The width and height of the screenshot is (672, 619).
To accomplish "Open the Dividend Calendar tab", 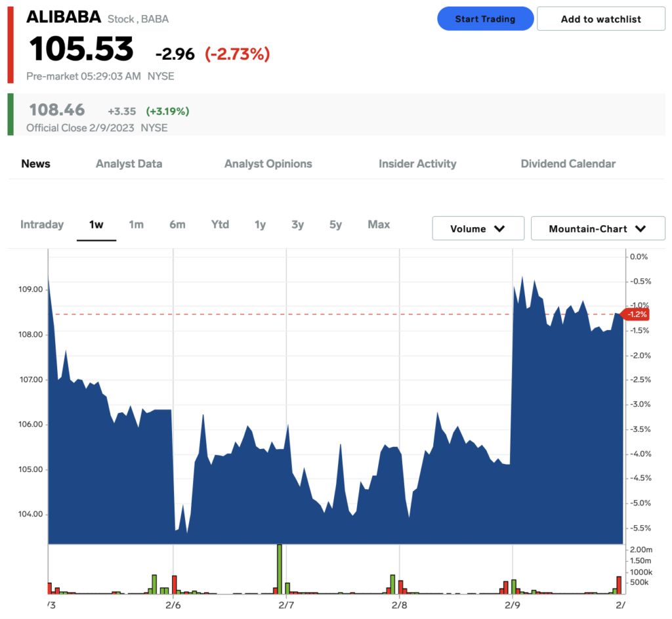I will pos(568,163).
